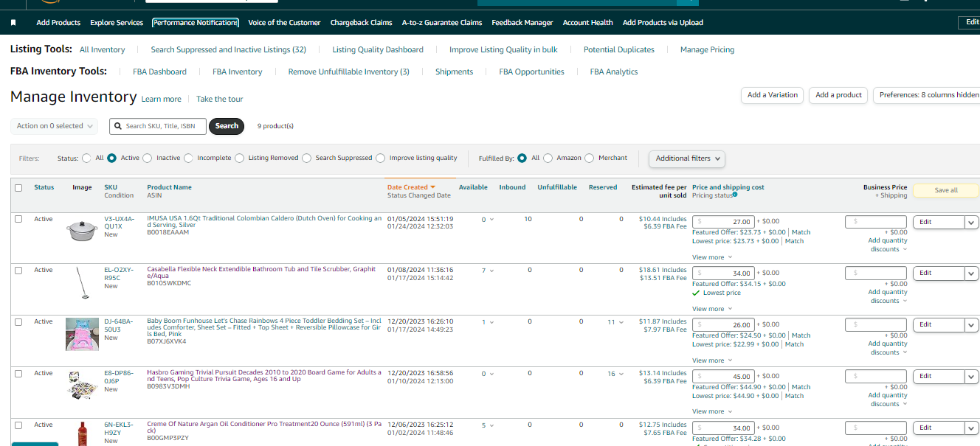Image resolution: width=980 pixels, height=446 pixels.
Task: Open Feedback Manager menu item
Action: click(522, 23)
